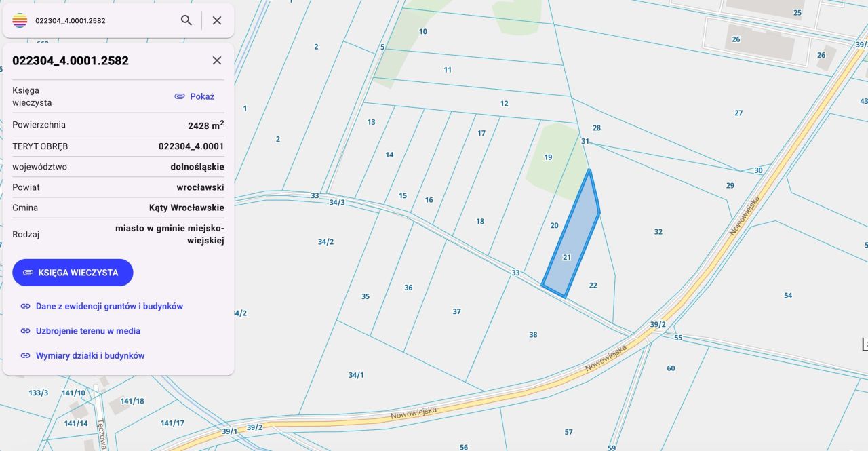Open 'Uzbrojenie terenu w media' link

88,331
